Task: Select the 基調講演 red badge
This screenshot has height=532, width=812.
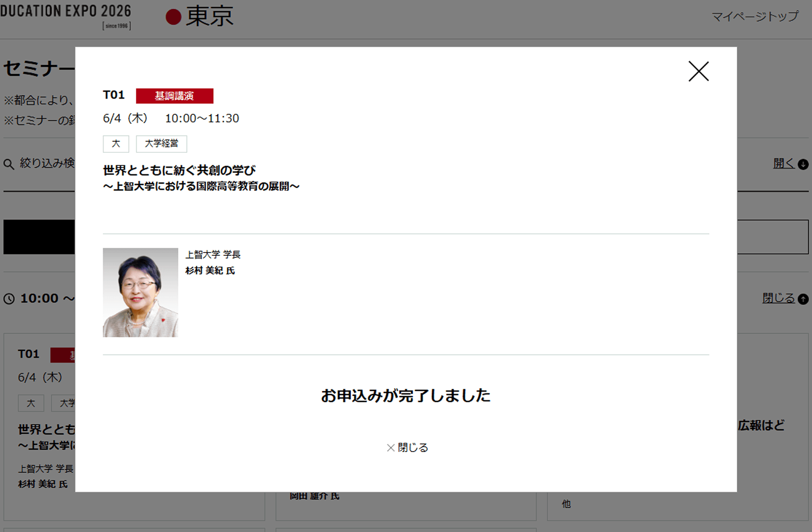Action: 174,95
